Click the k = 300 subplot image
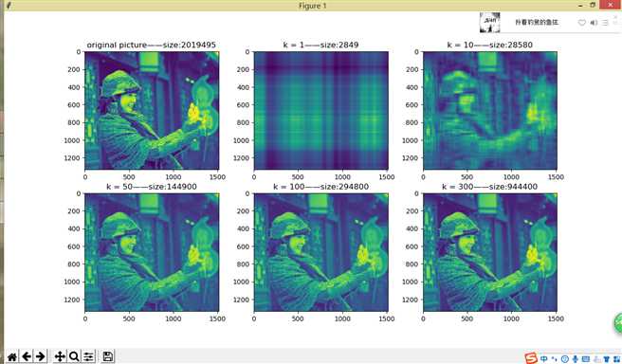Image resolution: width=622 pixels, height=364 pixels. 490,252
